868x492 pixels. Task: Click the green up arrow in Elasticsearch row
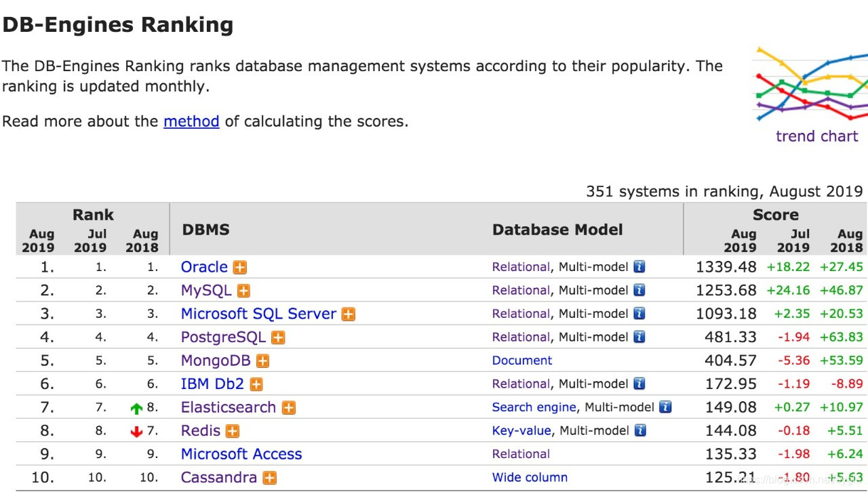point(137,409)
